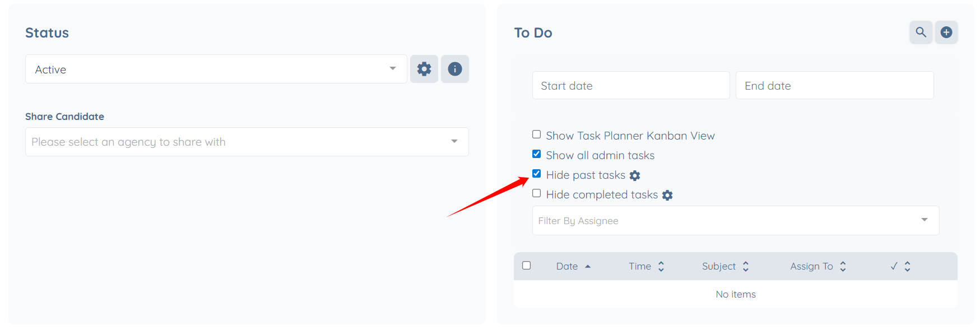Open Status settings gear icon
Image resolution: width=980 pixels, height=334 pixels.
point(424,69)
